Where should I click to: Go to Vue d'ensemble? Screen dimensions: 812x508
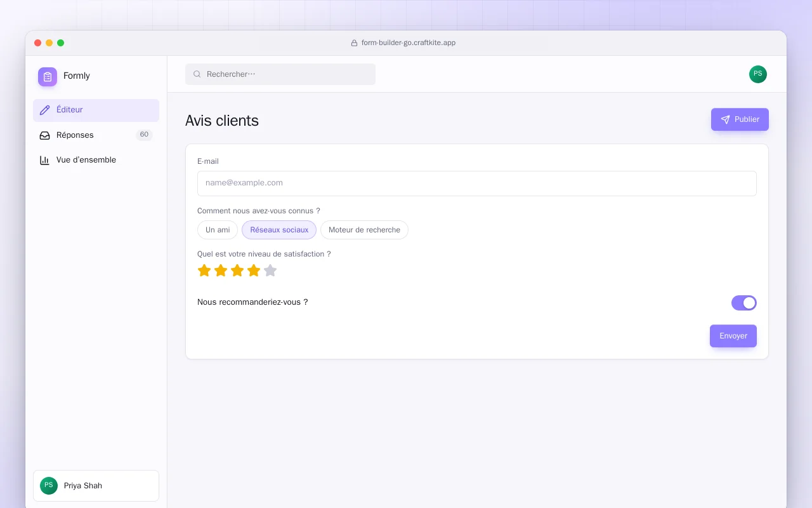96,160
